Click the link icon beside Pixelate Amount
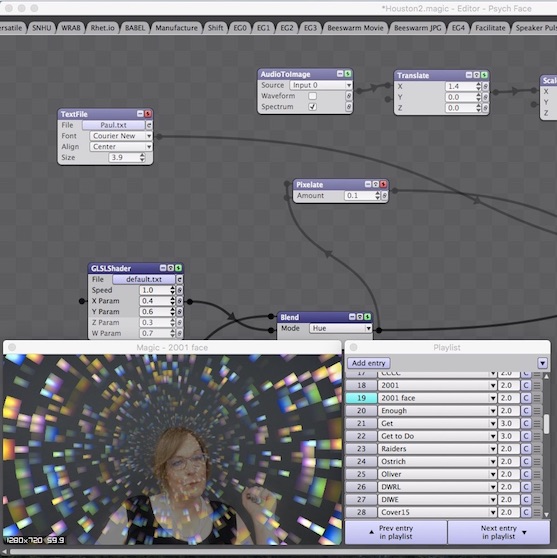 pos(384,195)
